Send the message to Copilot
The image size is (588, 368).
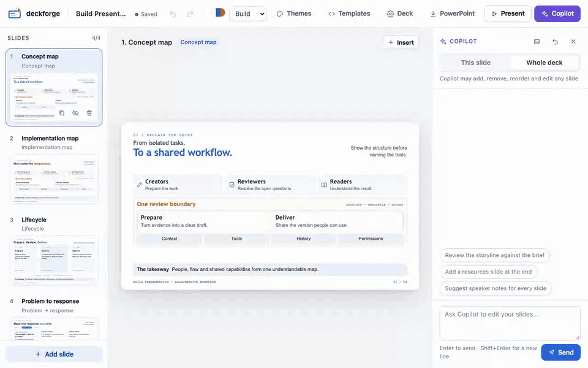pyautogui.click(x=560, y=352)
